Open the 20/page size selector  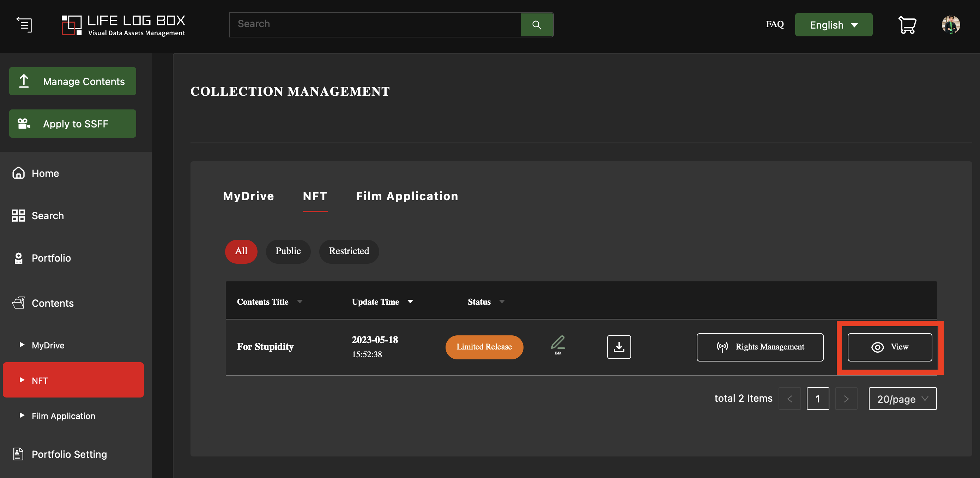[x=902, y=399]
